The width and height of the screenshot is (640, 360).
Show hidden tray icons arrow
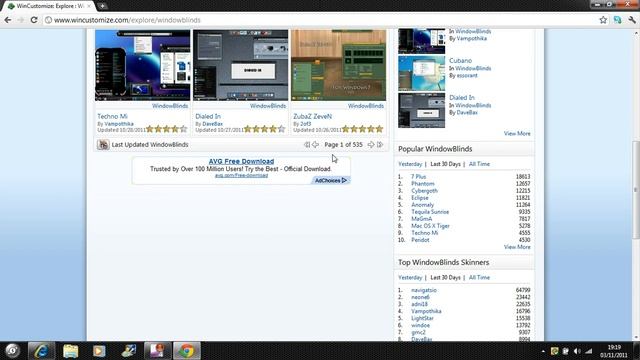[x=543, y=351]
